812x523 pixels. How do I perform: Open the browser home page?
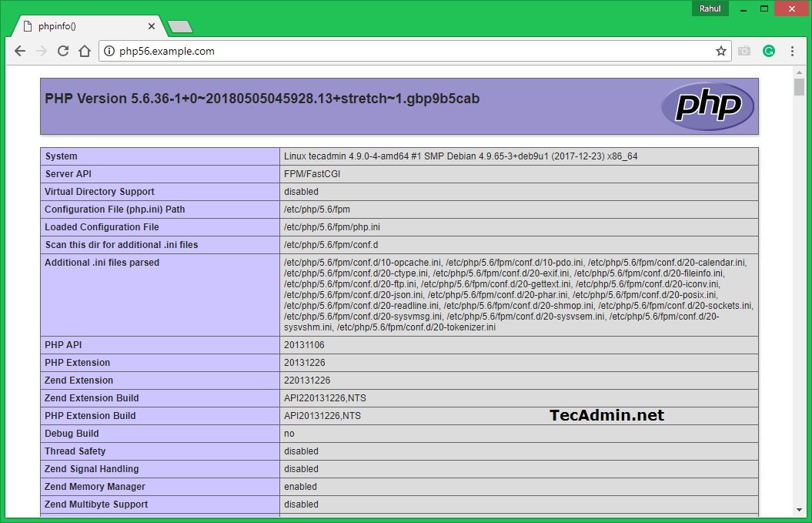pyautogui.click(x=85, y=51)
